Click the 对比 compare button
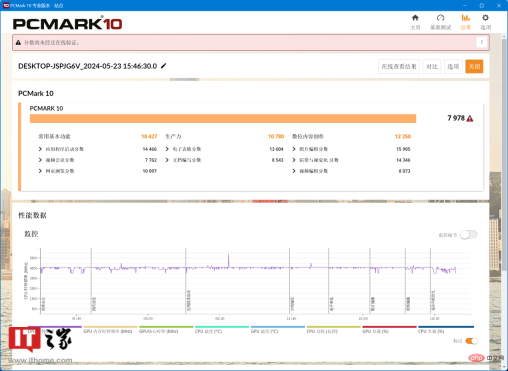 tap(432, 66)
